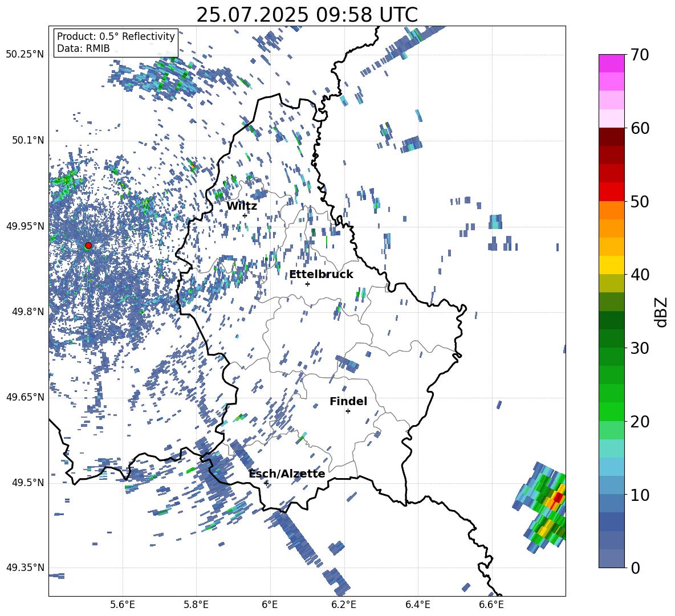Screen dimensions: 675x616
Task: Click the 50.25°N latitude label
Action: pyautogui.click(x=25, y=55)
